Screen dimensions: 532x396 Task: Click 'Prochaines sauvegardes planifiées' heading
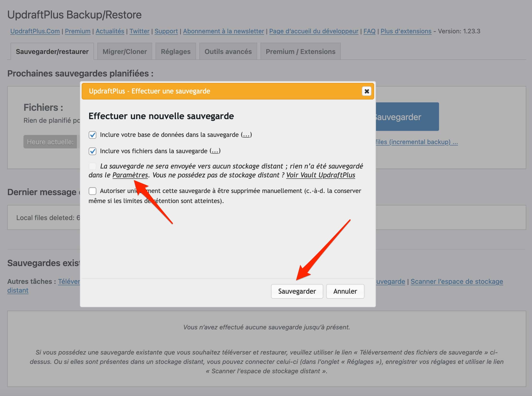pyautogui.click(x=80, y=73)
